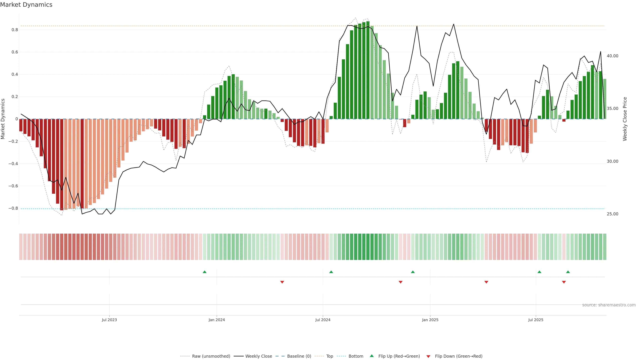The height and width of the screenshot is (362, 644).
Task: Click the red flip-down triangle between Jan and Jul 2024
Action: click(282, 282)
